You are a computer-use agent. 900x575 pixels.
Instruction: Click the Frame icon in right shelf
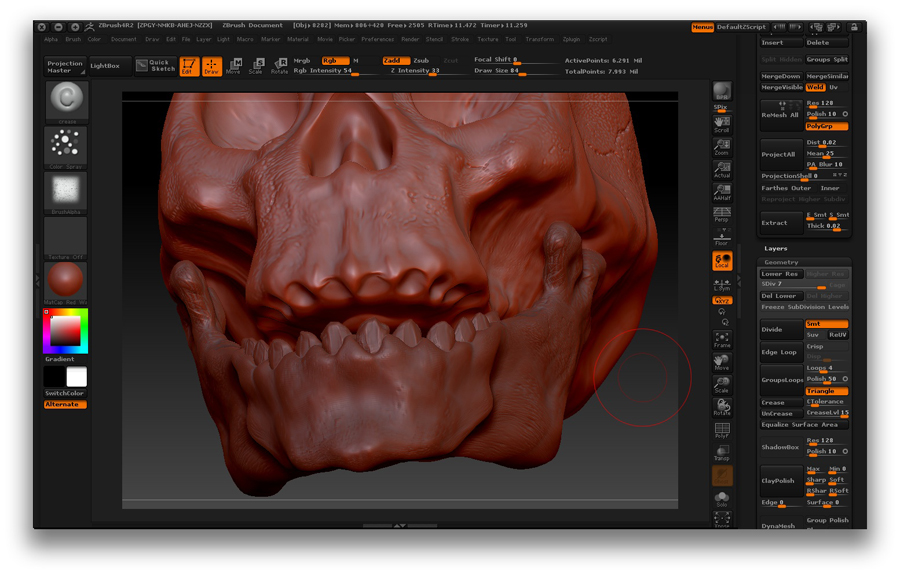click(721, 340)
